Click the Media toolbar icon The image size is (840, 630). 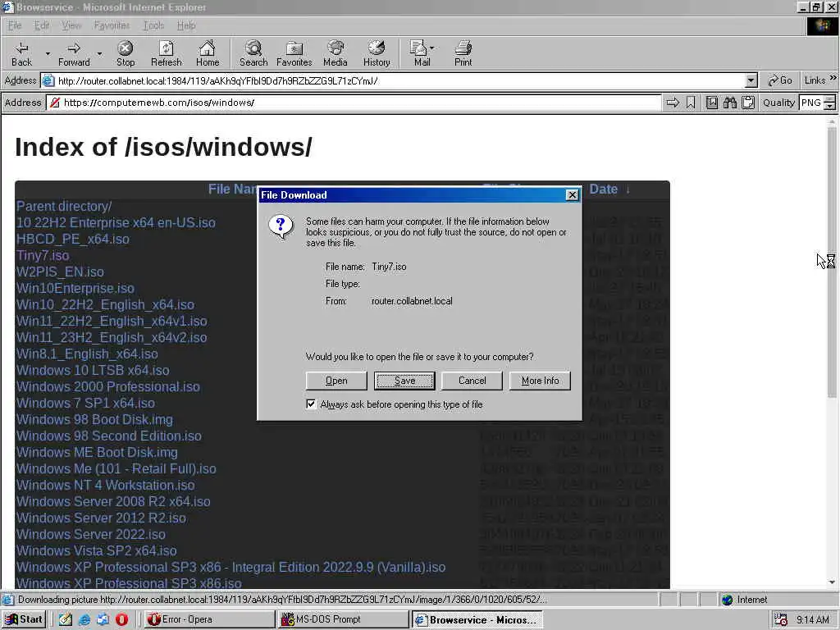point(336,54)
